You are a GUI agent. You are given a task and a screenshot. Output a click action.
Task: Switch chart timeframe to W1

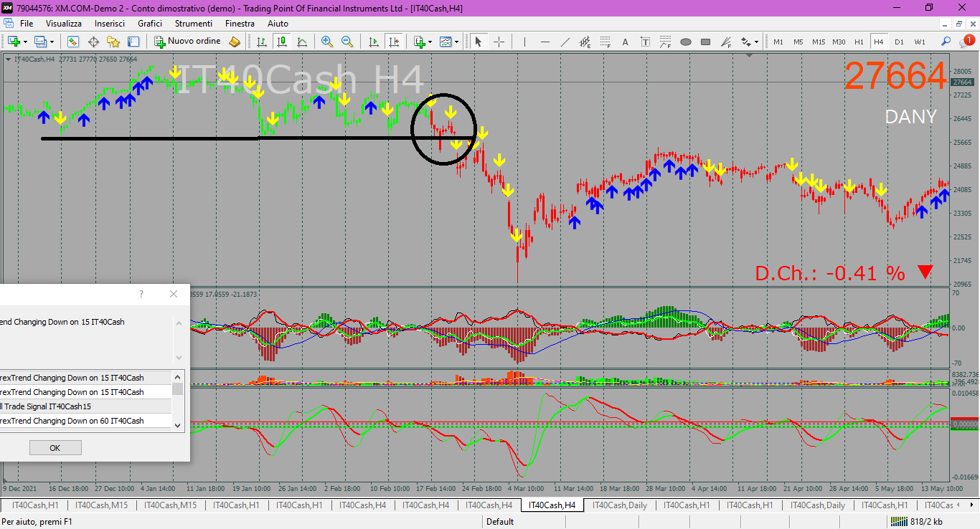click(x=920, y=42)
